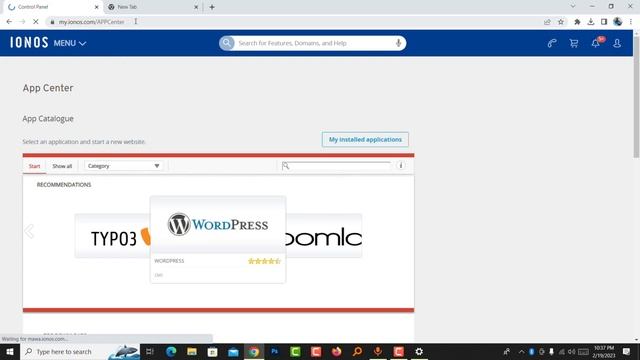
Task: Select the WordPress app card
Action: tap(218, 239)
